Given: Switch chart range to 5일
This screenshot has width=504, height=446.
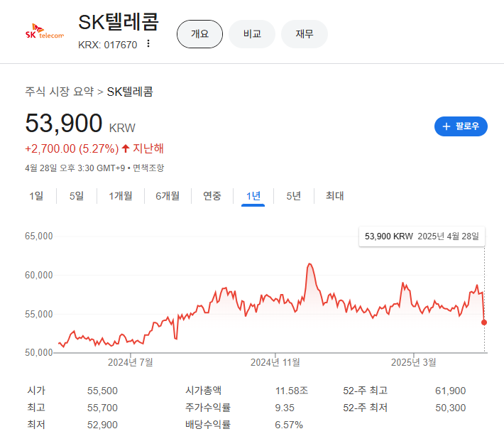Looking at the screenshot, I should [77, 196].
